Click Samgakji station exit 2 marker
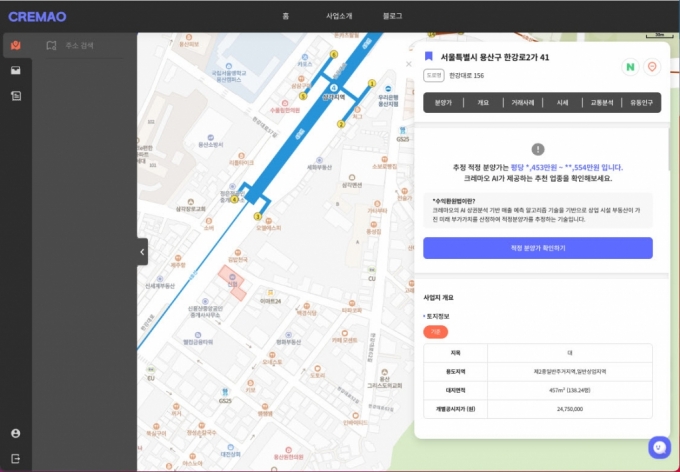The width and height of the screenshot is (680, 472). click(x=341, y=125)
